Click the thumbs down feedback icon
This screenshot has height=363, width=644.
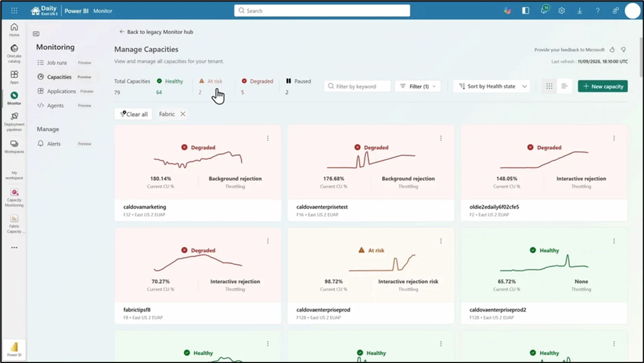point(623,49)
